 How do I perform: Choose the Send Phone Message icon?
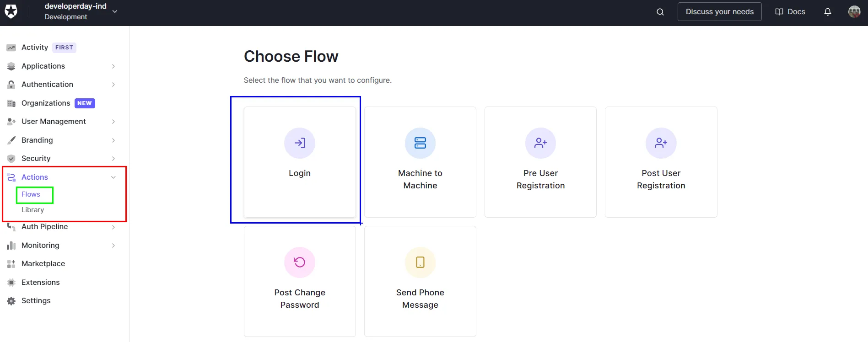420,262
